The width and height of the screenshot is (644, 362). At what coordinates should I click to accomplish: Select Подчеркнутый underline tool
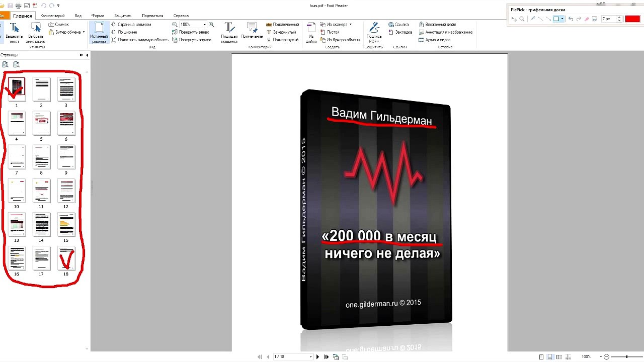(x=282, y=40)
